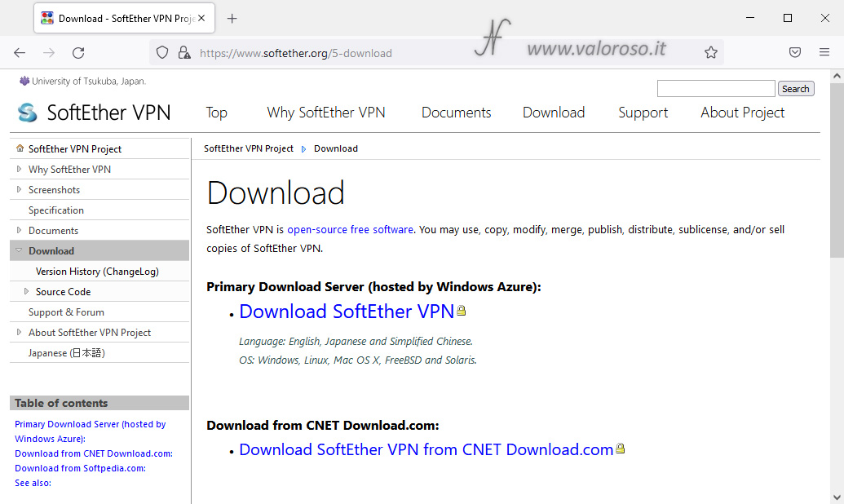Select the Download - SoftEther VPN browser tab

pos(124,18)
